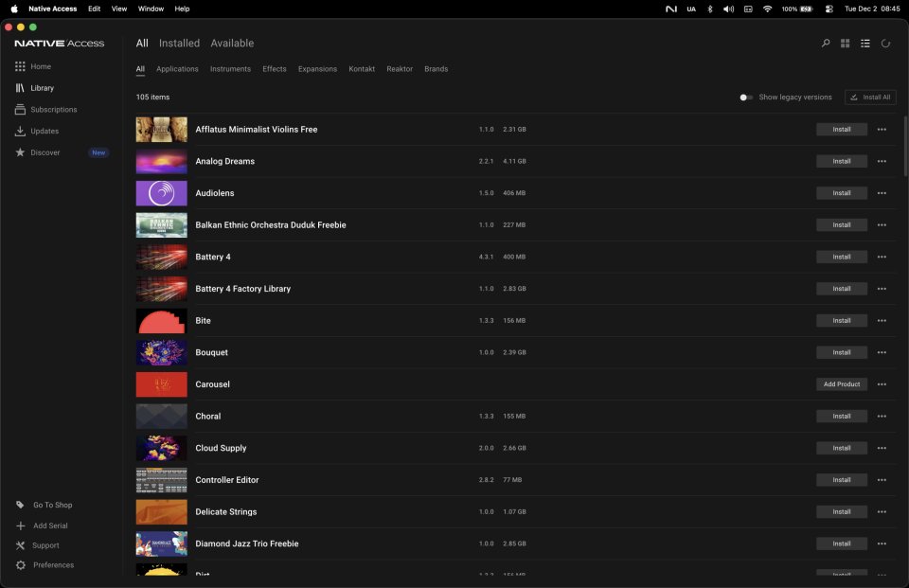Open the Updates section
This screenshot has width=909, height=588.
click(x=45, y=131)
